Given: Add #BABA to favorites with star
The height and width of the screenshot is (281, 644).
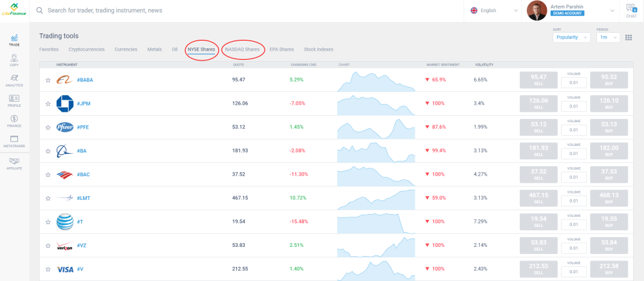Looking at the screenshot, I should (48, 80).
